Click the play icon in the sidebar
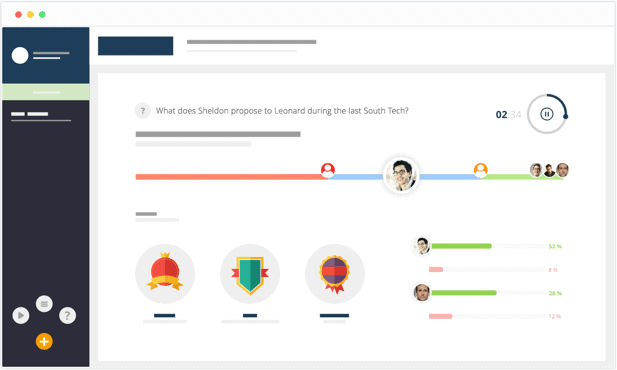This screenshot has height=370, width=617. click(21, 315)
